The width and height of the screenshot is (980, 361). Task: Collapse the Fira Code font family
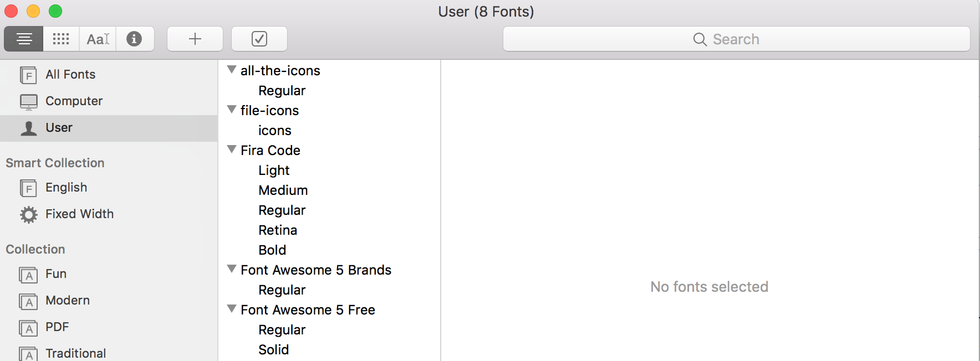point(231,149)
